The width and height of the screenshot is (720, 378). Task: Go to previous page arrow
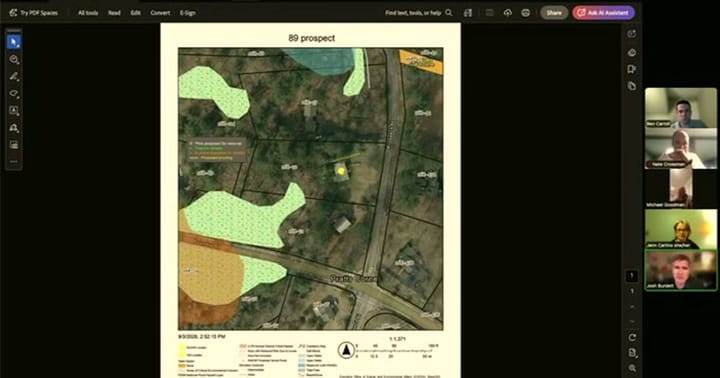(632, 306)
